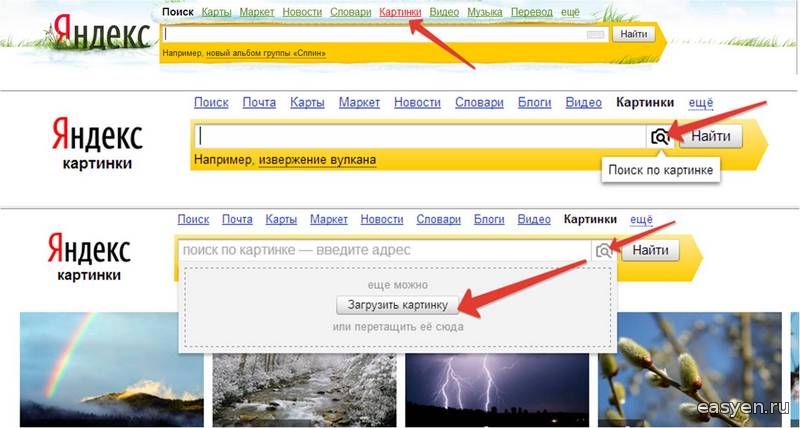The image size is (800, 428).
Task: Open Видео in the top screenshot navigation
Action: pos(444,12)
